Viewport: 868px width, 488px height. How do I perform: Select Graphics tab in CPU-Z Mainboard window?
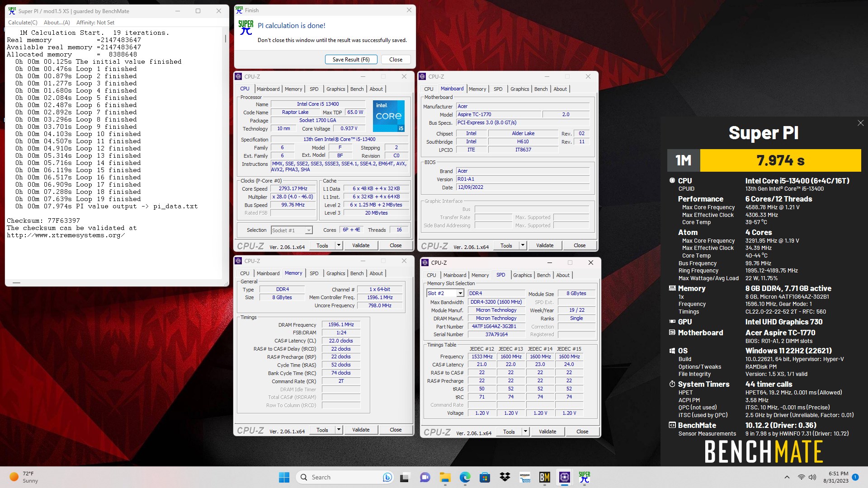coord(519,89)
